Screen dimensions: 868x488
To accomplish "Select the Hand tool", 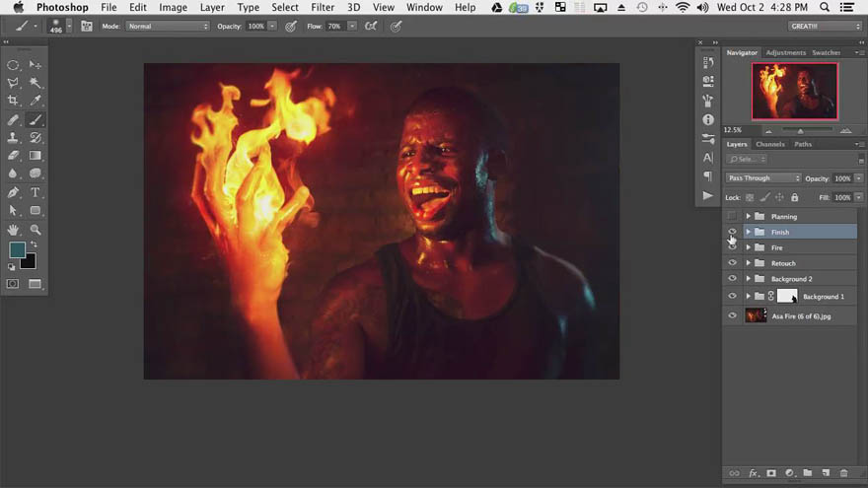I will (13, 229).
